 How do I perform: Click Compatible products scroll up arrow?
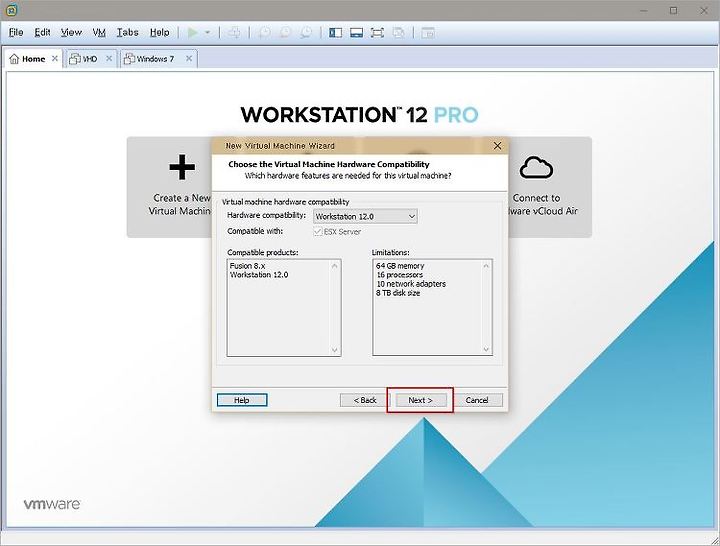[335, 266]
